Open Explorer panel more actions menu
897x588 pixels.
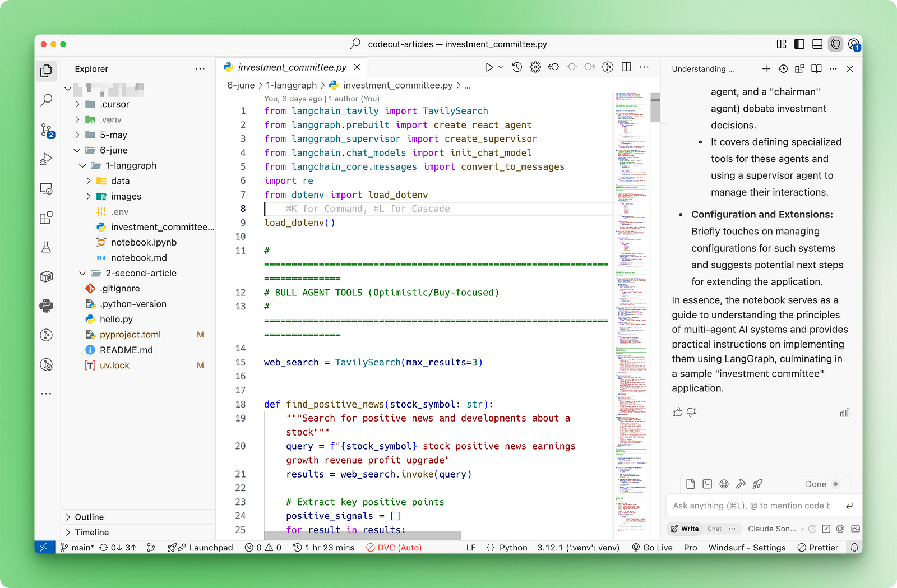(200, 68)
